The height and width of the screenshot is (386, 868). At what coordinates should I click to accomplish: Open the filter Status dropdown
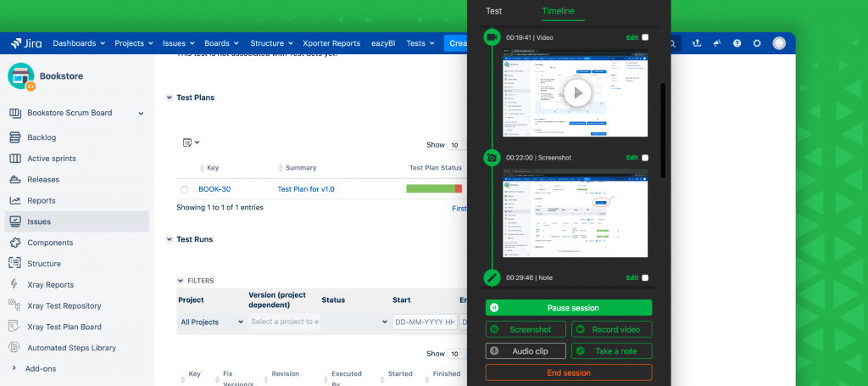[x=355, y=322]
